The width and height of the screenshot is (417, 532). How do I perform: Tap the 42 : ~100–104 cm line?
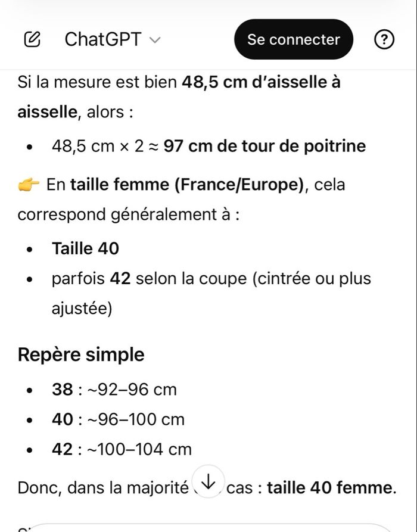(122, 449)
